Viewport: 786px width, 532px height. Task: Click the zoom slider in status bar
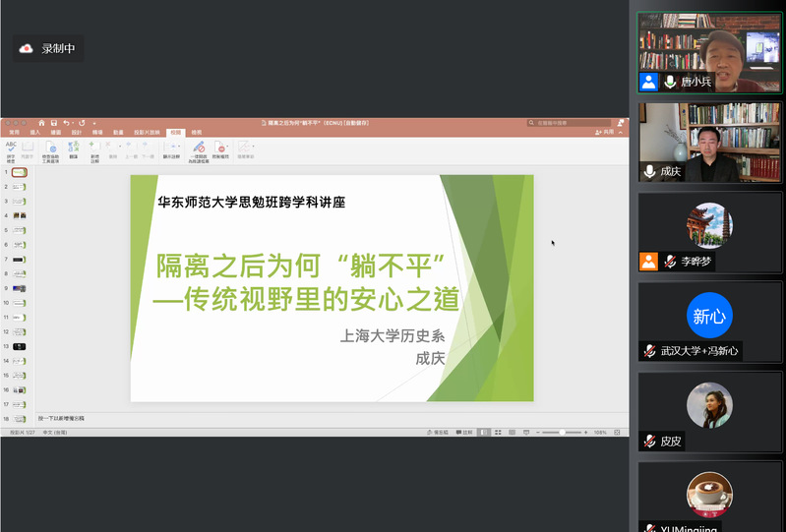pyautogui.click(x=561, y=432)
